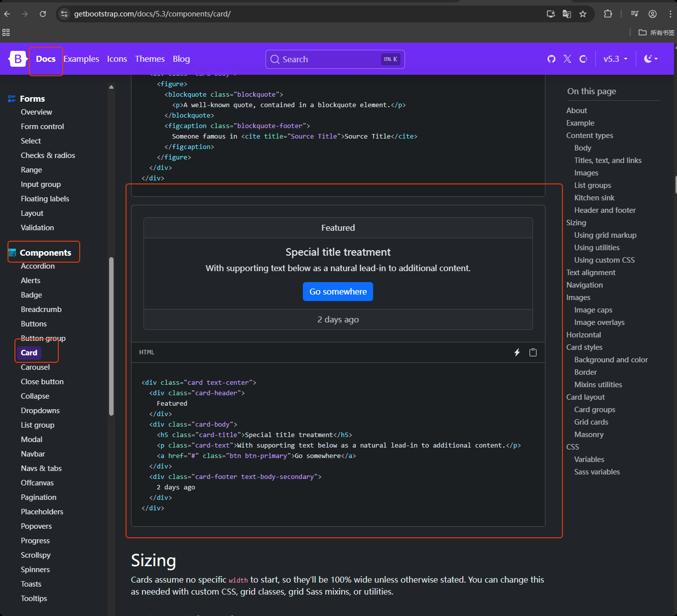
Task: Copy card HTML code to clipboard
Action: click(533, 352)
